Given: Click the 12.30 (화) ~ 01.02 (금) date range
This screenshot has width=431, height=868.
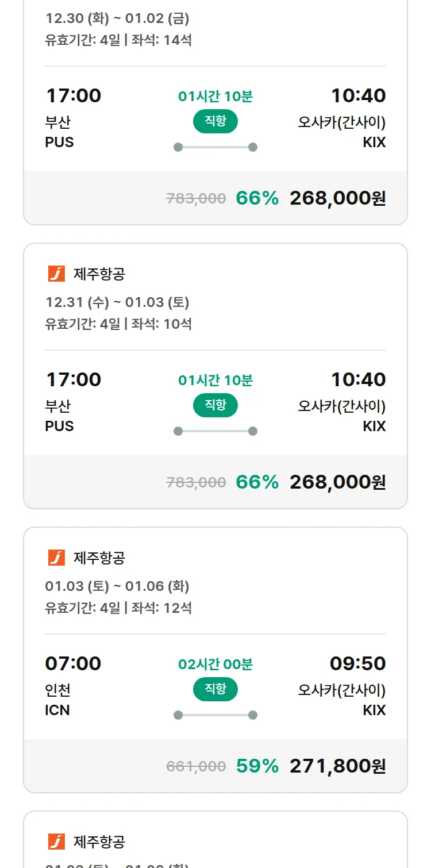Looking at the screenshot, I should 117,18.
